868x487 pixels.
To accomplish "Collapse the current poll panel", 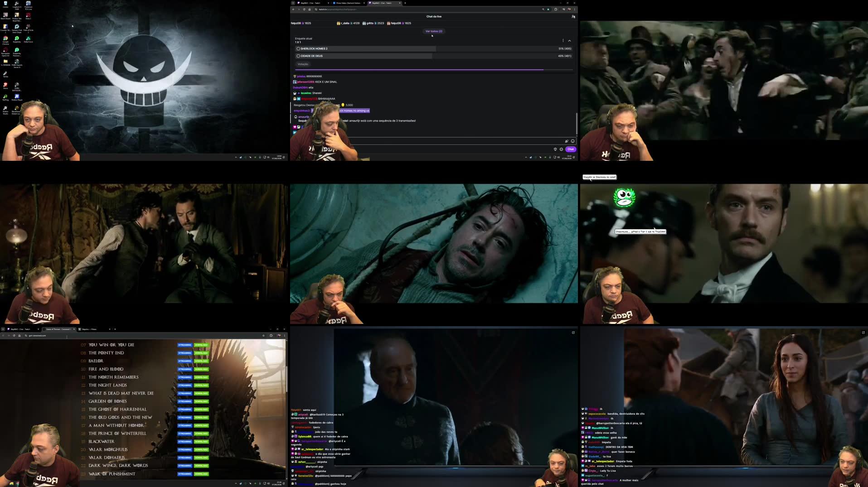I will (x=569, y=41).
